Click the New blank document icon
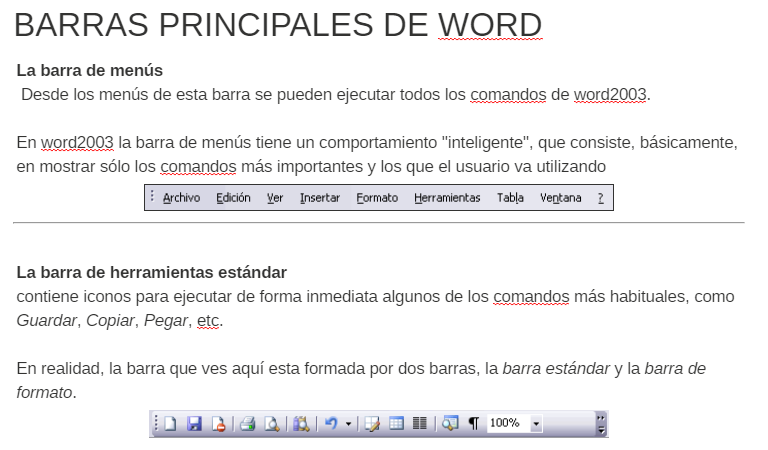Viewport: 768px width, 450px height. point(170,424)
